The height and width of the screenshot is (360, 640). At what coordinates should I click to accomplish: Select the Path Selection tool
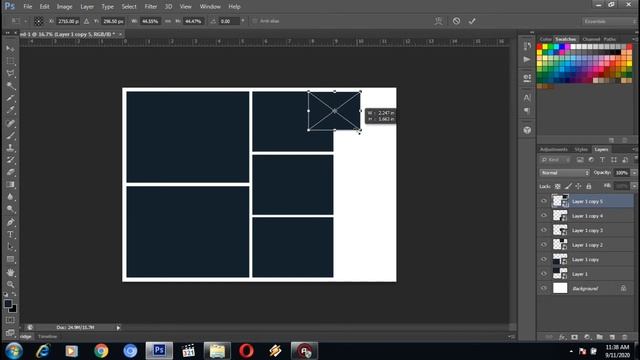(x=10, y=247)
